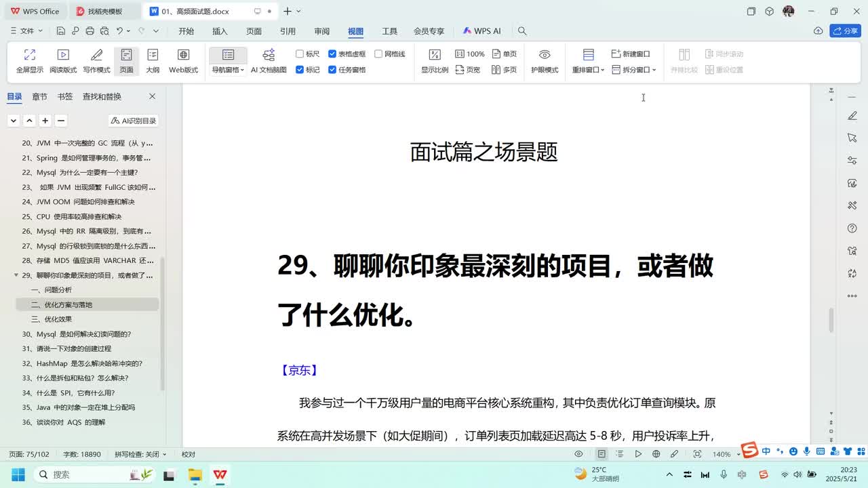
Task: Click the collapse-level down chevron in navigation pane
Action: click(14, 121)
